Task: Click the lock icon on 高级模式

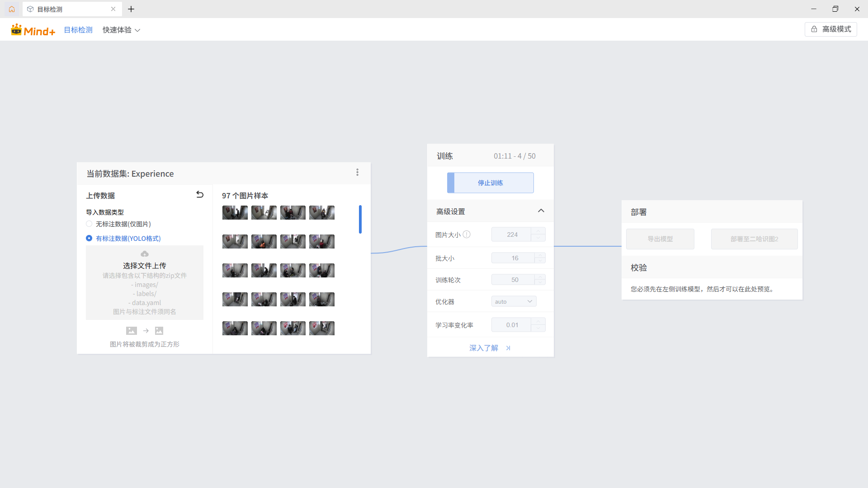Action: 814,29
